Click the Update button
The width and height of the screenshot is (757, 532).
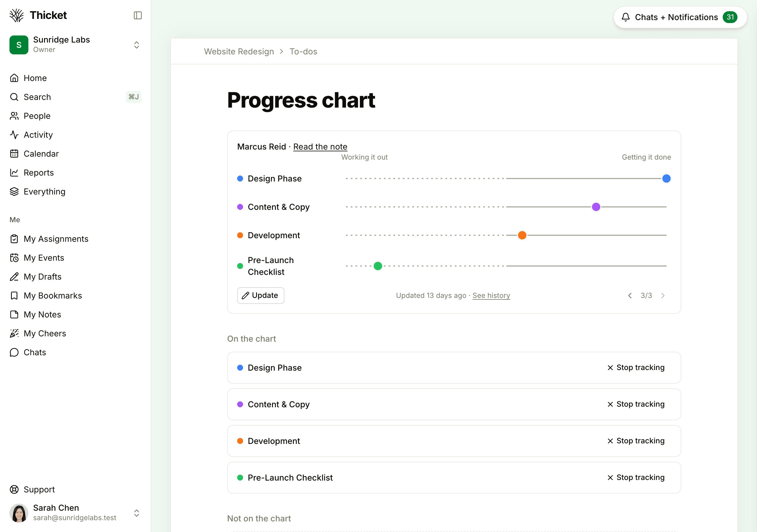point(261,295)
